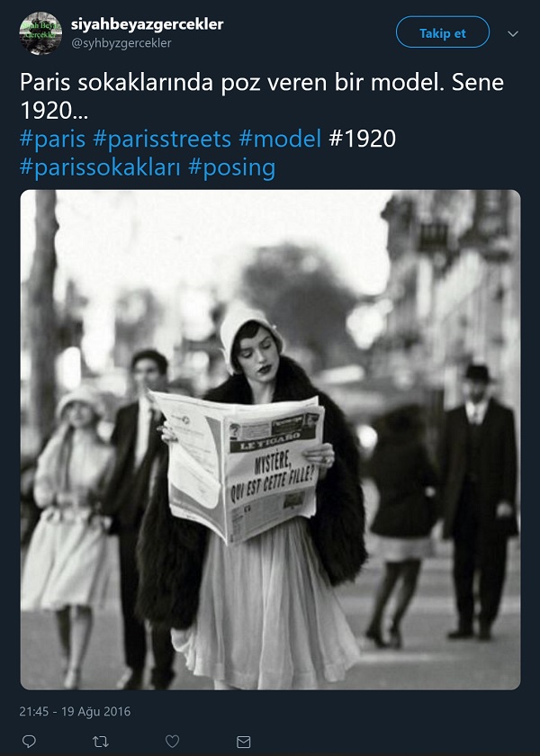Click the man in hat in the photo

[479, 501]
